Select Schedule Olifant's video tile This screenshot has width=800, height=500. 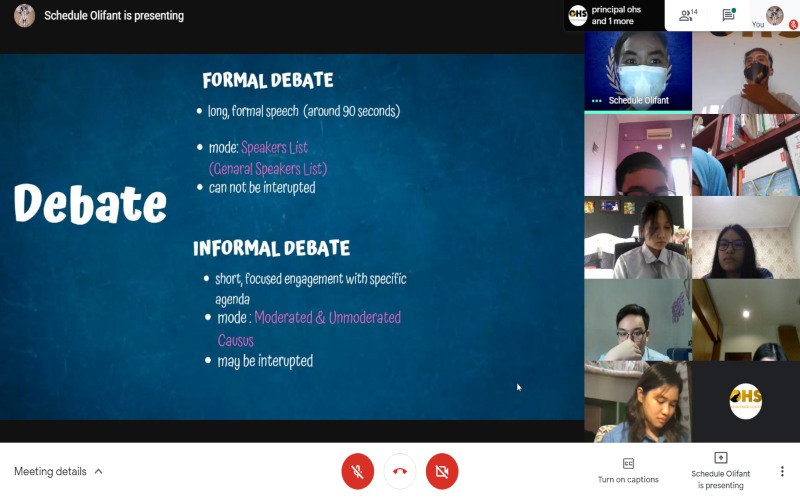click(638, 71)
